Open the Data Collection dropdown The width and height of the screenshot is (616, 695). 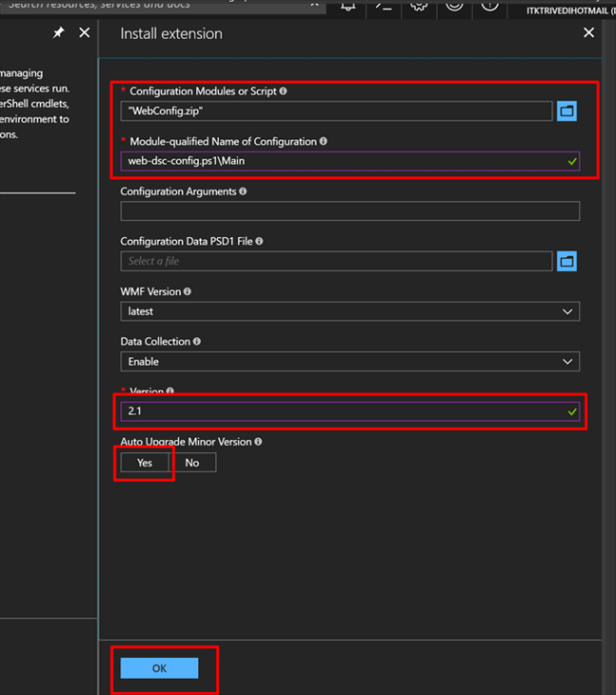pos(350,361)
